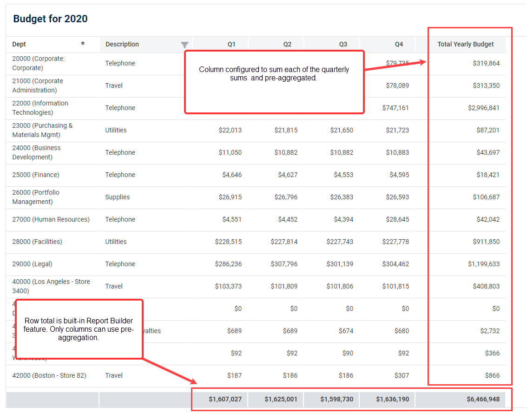The width and height of the screenshot is (527, 420).
Task: Select the 29000 (Legal) department cell
Action: [x=32, y=264]
